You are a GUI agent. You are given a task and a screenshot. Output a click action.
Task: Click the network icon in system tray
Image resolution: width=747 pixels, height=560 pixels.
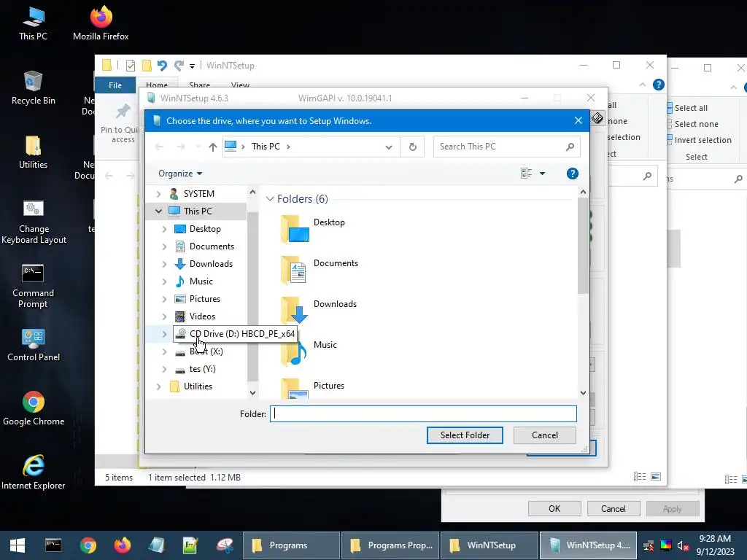[649, 545]
